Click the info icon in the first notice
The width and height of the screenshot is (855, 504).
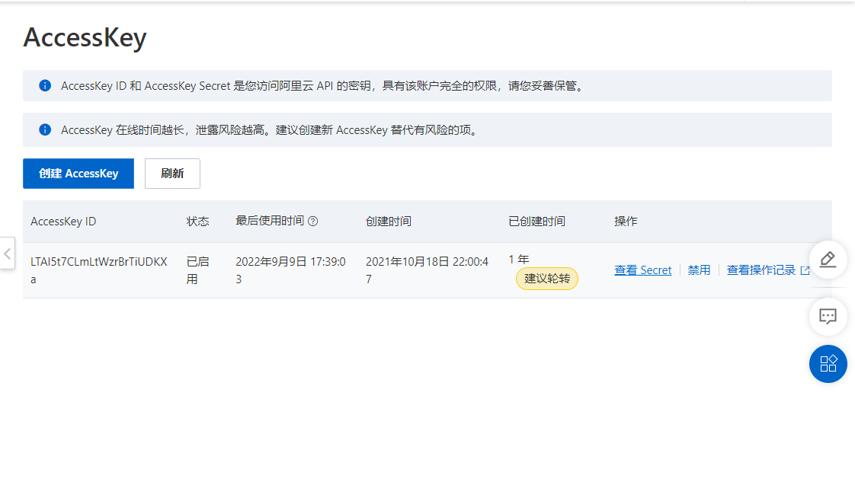pyautogui.click(x=45, y=85)
